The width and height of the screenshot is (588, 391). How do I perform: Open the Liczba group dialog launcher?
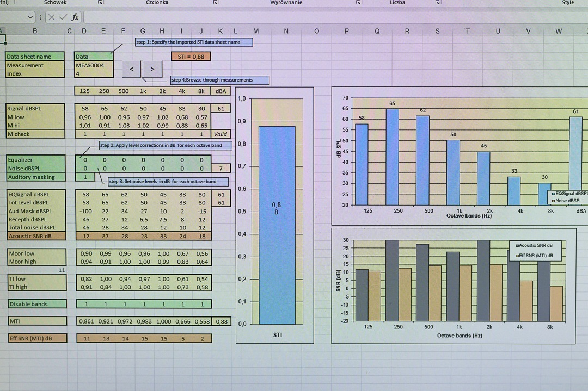click(x=438, y=3)
